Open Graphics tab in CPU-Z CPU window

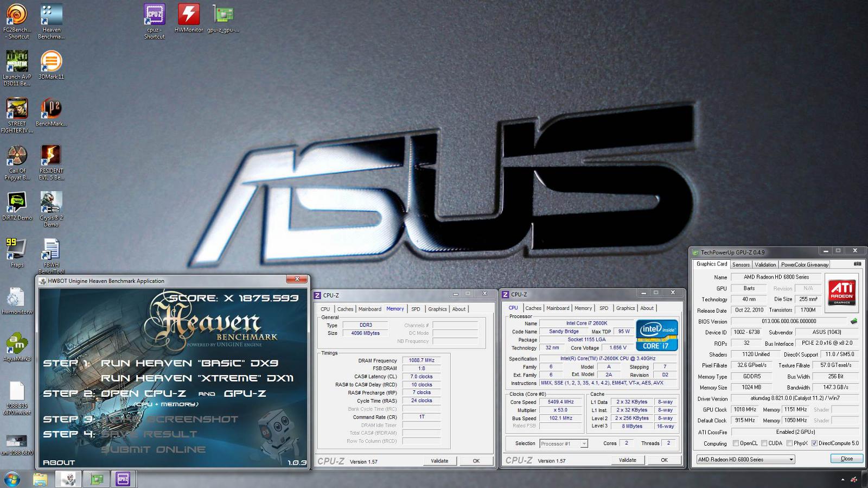(x=626, y=308)
